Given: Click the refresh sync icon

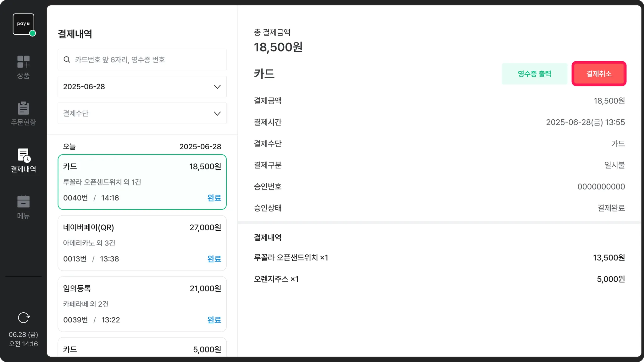Looking at the screenshot, I should [x=24, y=318].
